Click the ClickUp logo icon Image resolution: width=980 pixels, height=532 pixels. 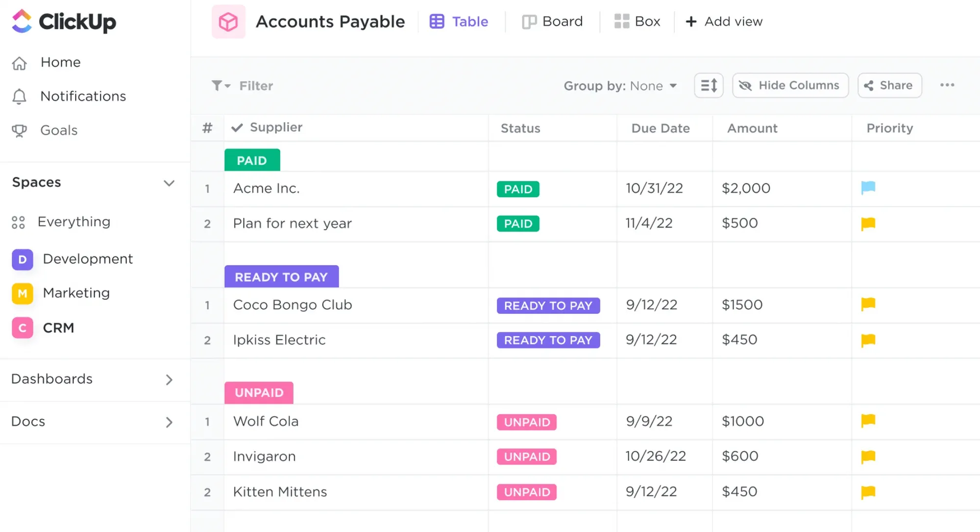click(22, 21)
